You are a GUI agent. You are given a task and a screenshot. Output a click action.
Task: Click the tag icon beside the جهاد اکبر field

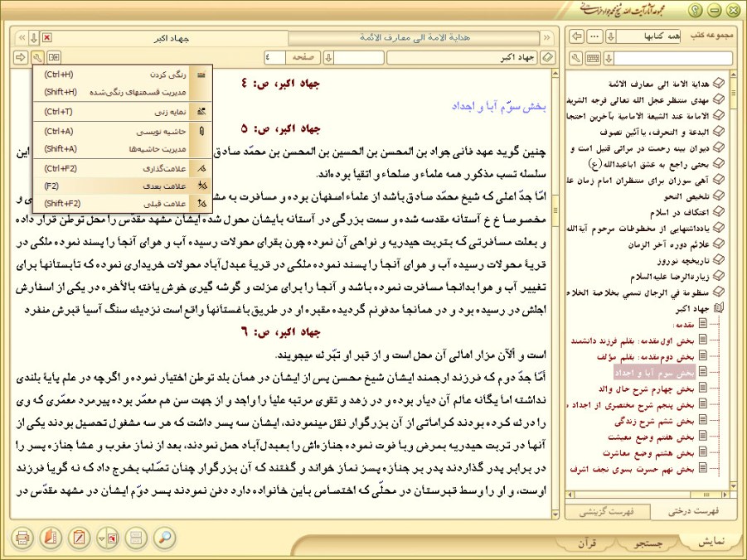click(548, 58)
